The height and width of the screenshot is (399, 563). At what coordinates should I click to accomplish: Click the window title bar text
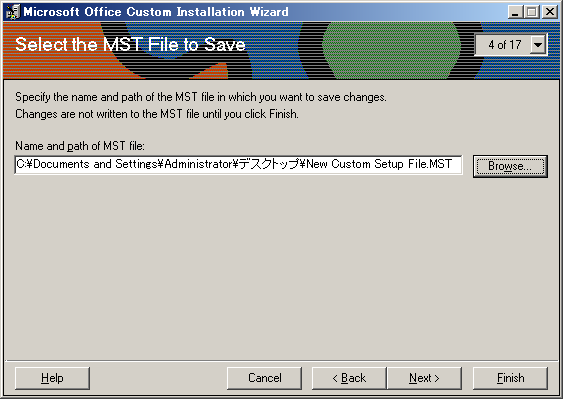click(156, 12)
